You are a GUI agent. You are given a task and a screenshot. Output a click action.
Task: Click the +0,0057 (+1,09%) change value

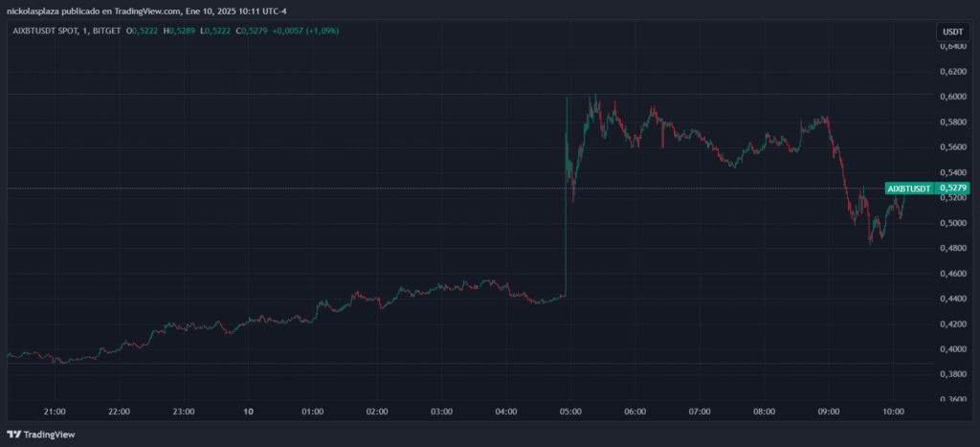pos(305,31)
